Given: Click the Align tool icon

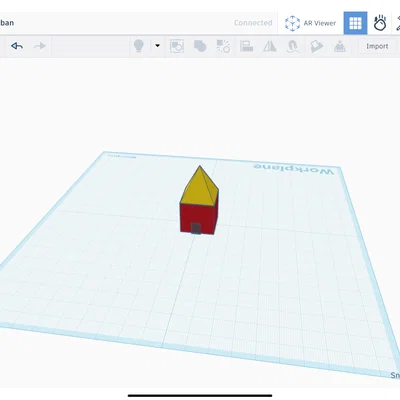Looking at the screenshot, I should pyautogui.click(x=246, y=46).
